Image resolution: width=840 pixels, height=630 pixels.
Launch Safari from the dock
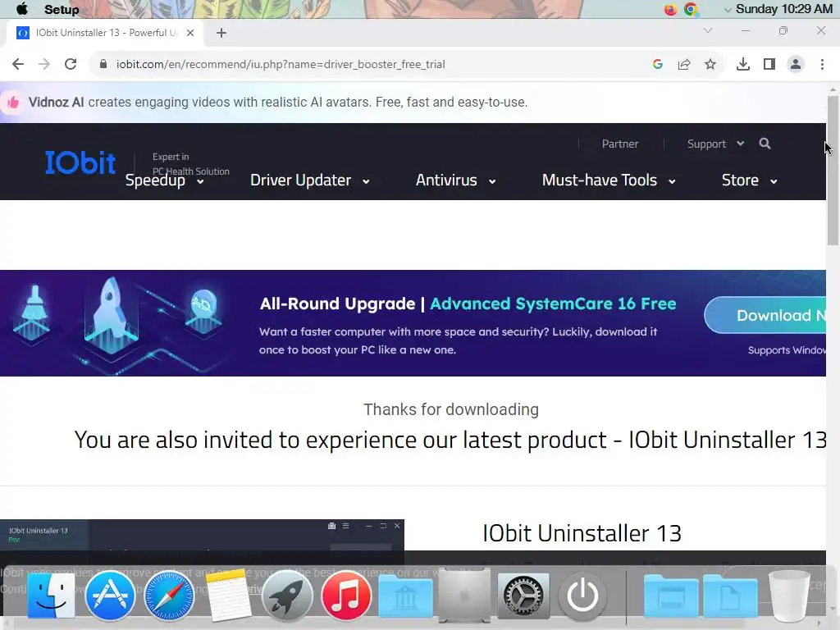click(x=169, y=596)
